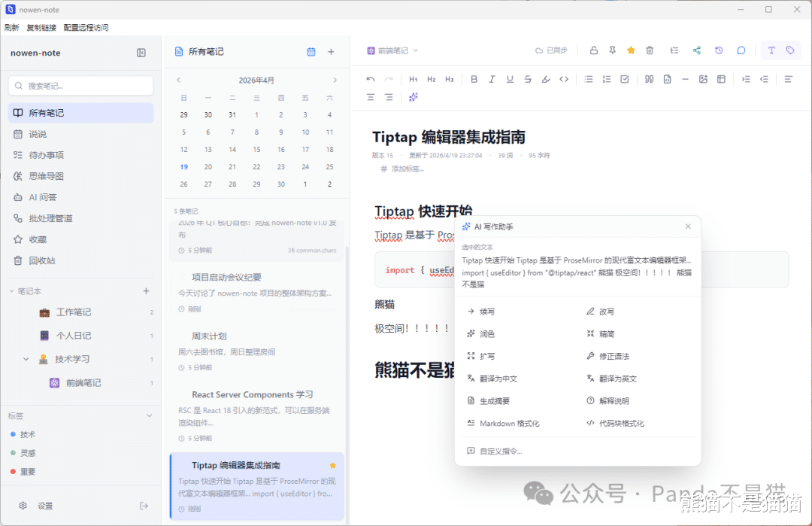Apply Heading 1 format

click(414, 79)
